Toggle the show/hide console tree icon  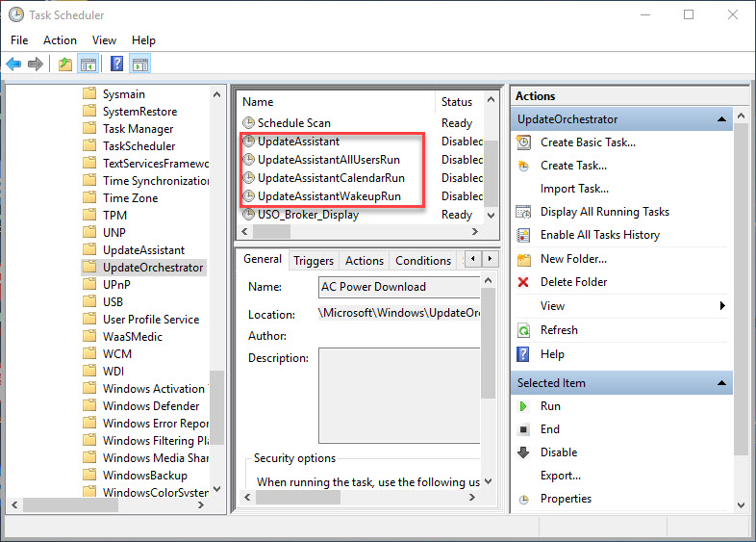coord(88,64)
